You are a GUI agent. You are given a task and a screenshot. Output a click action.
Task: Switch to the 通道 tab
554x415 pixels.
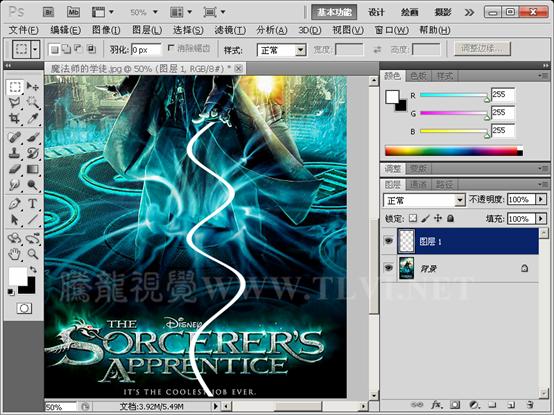tap(418, 184)
